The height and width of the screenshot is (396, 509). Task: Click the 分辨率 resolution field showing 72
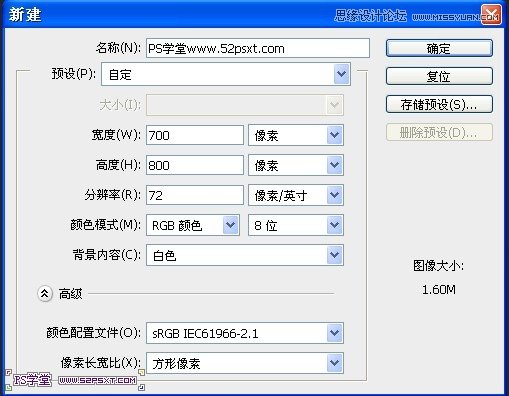(195, 195)
